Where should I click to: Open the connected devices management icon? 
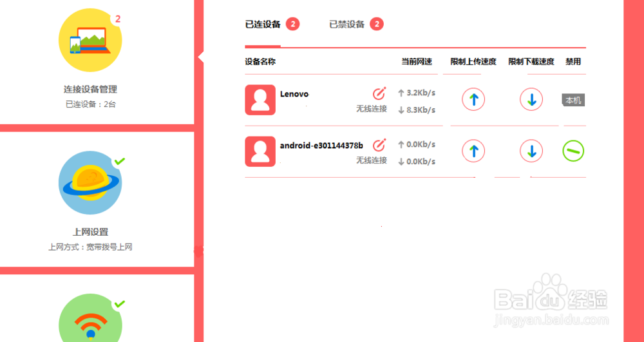(x=90, y=40)
